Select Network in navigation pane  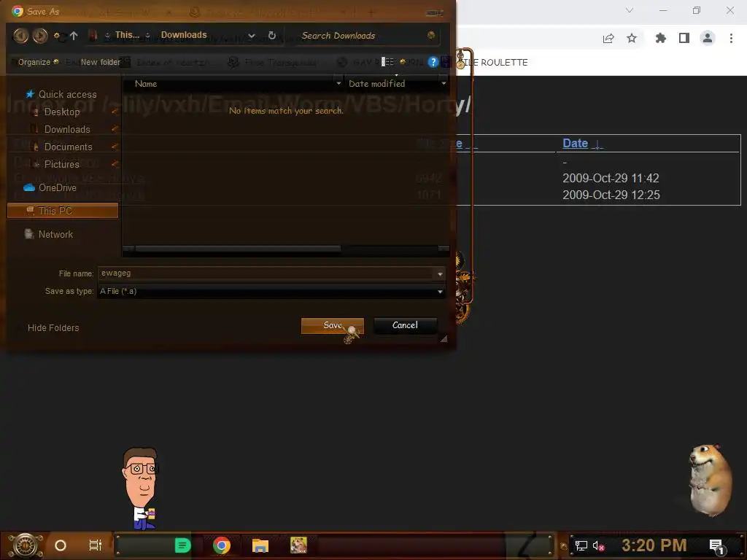pyautogui.click(x=49, y=234)
